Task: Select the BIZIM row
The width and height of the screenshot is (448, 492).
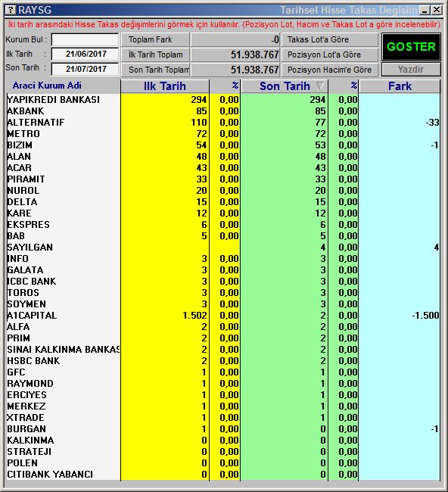Action: tap(223, 145)
